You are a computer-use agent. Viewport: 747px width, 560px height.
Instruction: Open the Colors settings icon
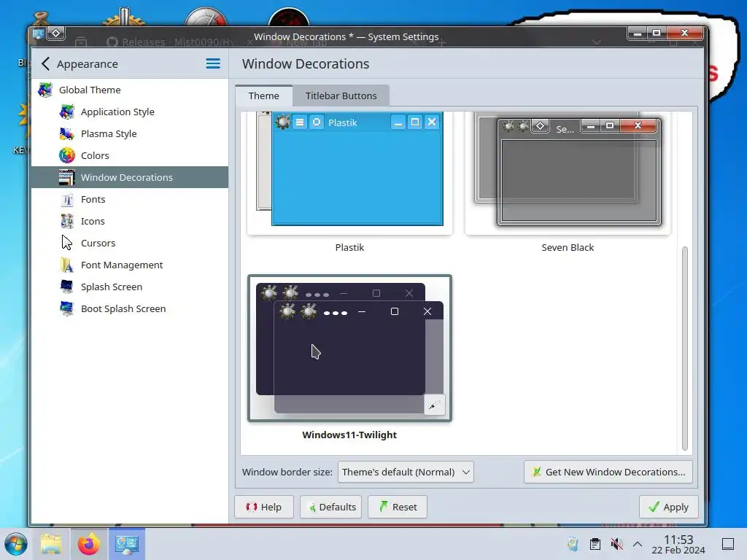(66, 156)
